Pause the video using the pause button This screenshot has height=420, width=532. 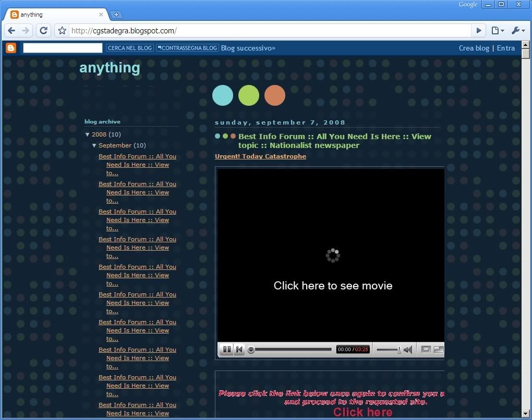coord(227,349)
